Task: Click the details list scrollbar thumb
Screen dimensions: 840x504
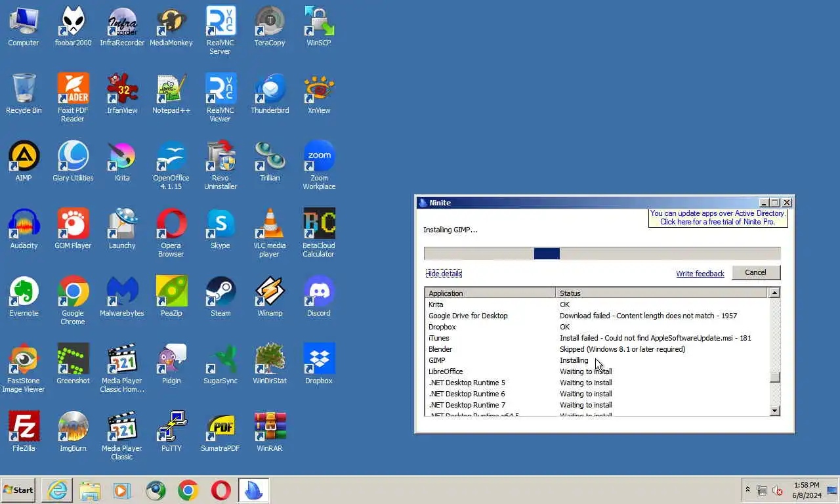Action: point(774,377)
